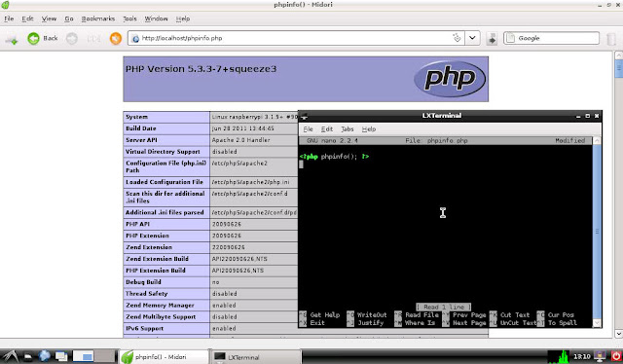Click the show desktop windows icon in taskbar
Viewport: 623px width, 364px height.
point(61,356)
